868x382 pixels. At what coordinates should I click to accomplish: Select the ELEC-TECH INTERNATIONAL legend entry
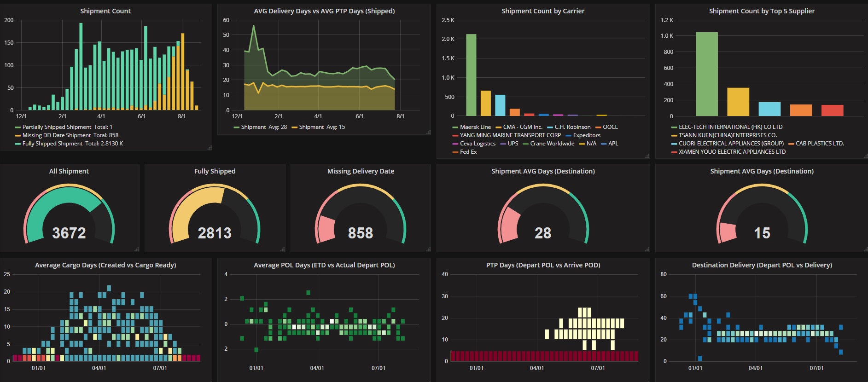[727, 127]
